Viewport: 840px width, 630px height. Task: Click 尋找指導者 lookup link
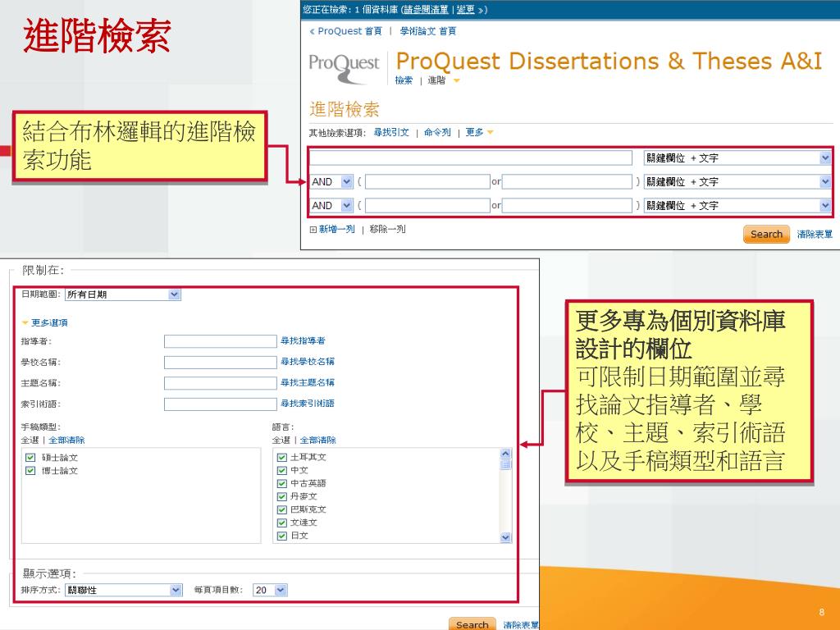(x=303, y=340)
